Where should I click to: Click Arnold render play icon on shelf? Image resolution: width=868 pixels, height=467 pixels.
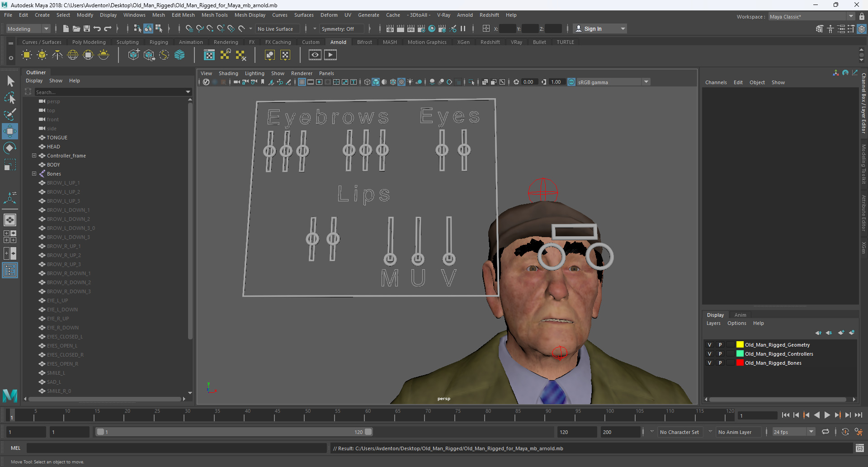(x=330, y=55)
